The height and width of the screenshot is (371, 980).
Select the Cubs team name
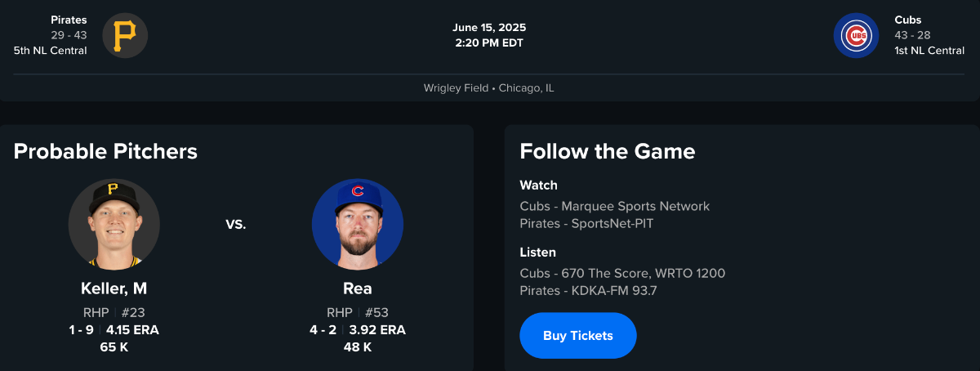point(907,20)
